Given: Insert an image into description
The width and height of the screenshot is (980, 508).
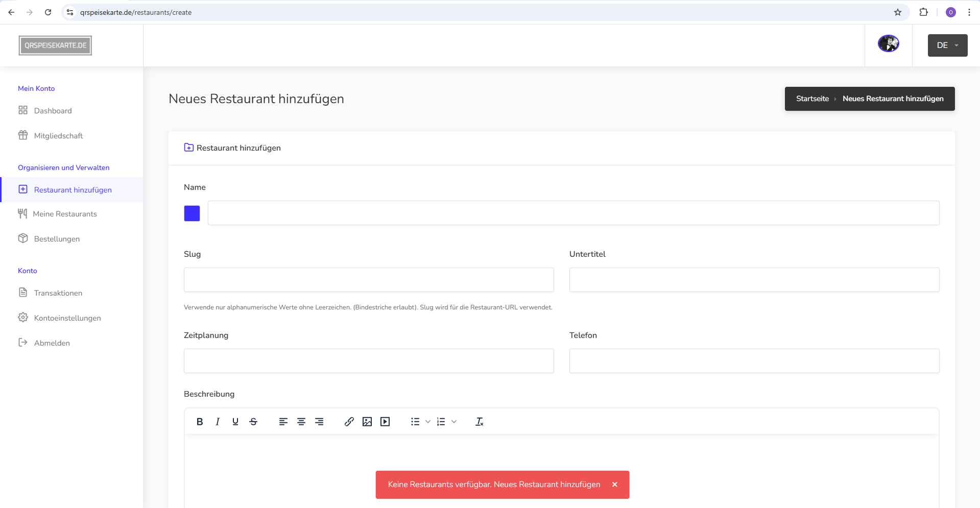Looking at the screenshot, I should [x=367, y=422].
